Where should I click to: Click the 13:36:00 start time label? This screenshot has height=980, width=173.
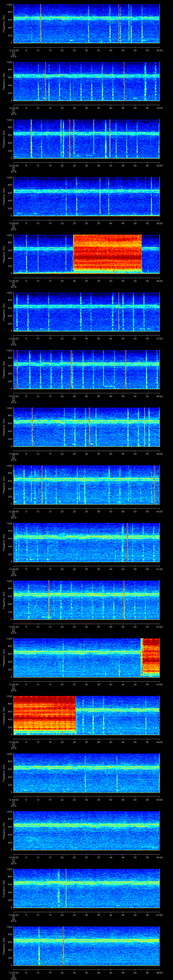point(13,339)
